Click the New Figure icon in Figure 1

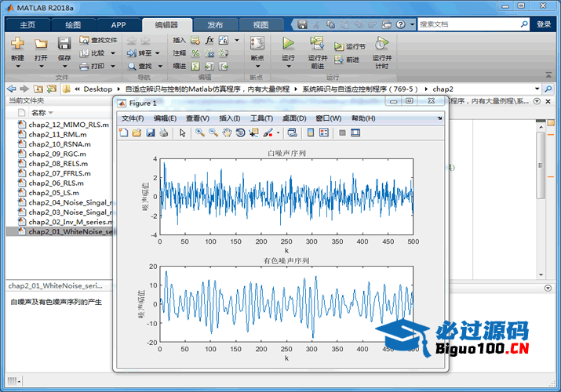click(x=123, y=133)
